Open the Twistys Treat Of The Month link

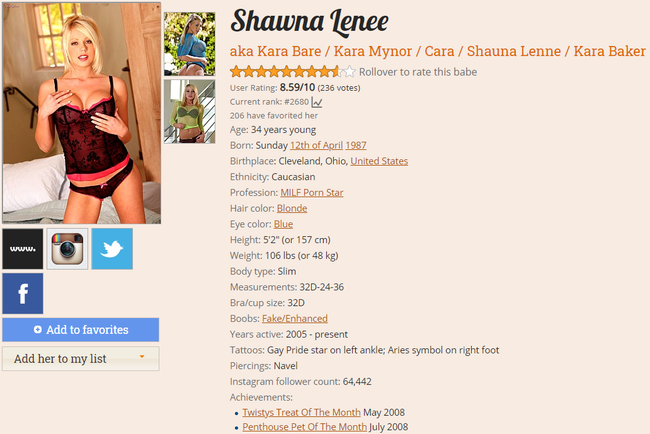[301, 412]
